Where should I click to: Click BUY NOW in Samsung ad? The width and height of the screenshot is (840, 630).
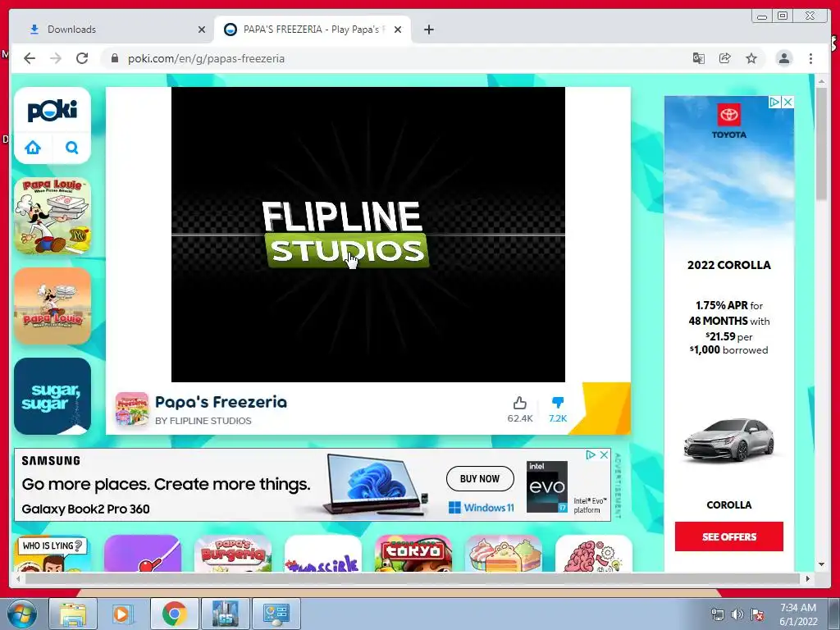coord(480,478)
